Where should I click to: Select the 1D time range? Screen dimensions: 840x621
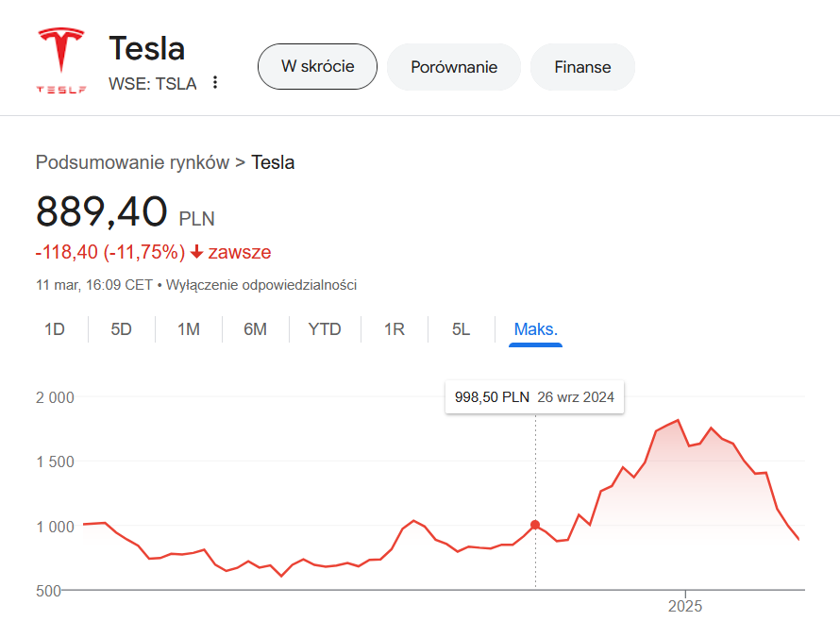pos(55,329)
